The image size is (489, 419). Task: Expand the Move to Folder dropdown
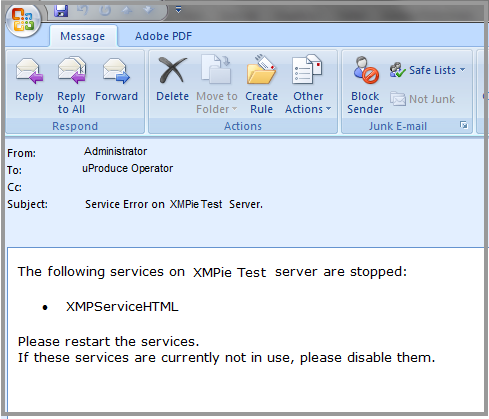(217, 103)
